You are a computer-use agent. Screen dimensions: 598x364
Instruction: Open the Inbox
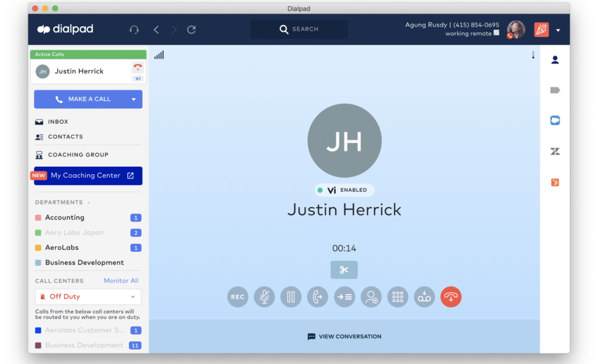(58, 122)
